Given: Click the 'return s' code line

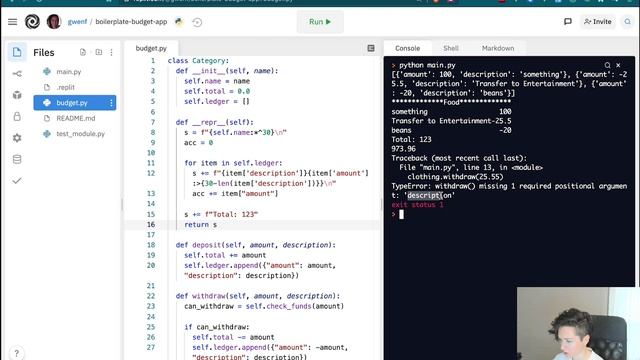Looking at the screenshot, I should point(200,224).
